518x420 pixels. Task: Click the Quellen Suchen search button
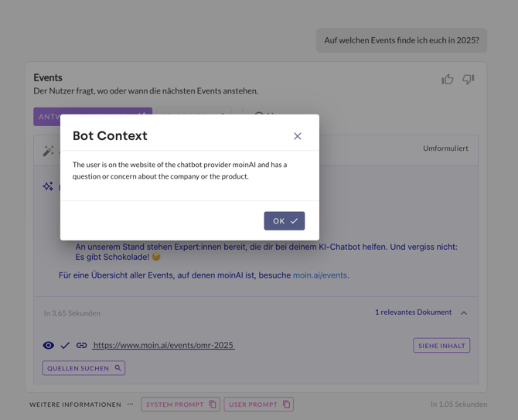click(83, 368)
